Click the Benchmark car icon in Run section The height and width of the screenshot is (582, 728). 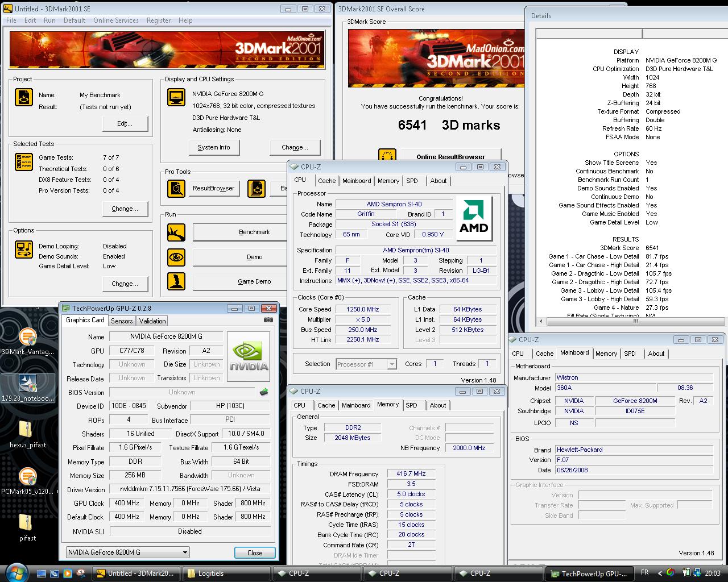(176, 232)
